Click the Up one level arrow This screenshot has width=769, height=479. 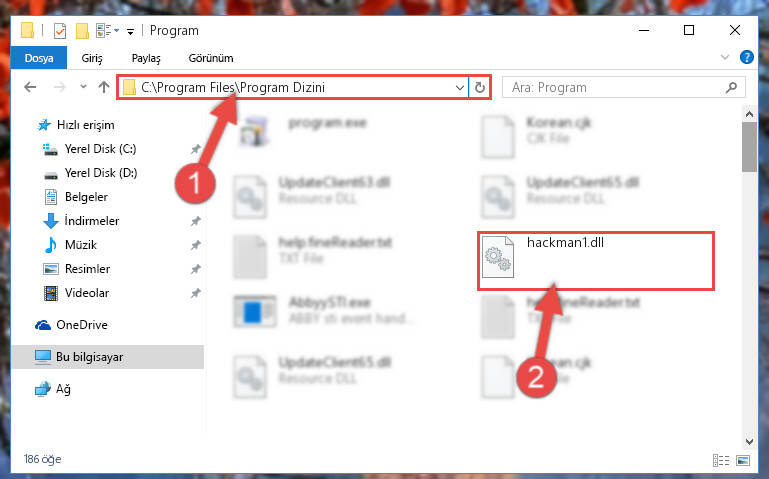pyautogui.click(x=103, y=87)
